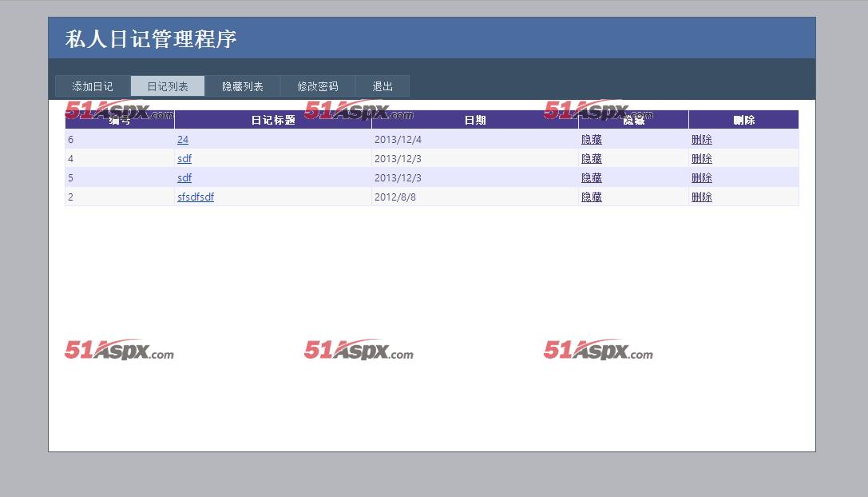
Task: Hide the diary numbered 5
Action: (x=591, y=178)
